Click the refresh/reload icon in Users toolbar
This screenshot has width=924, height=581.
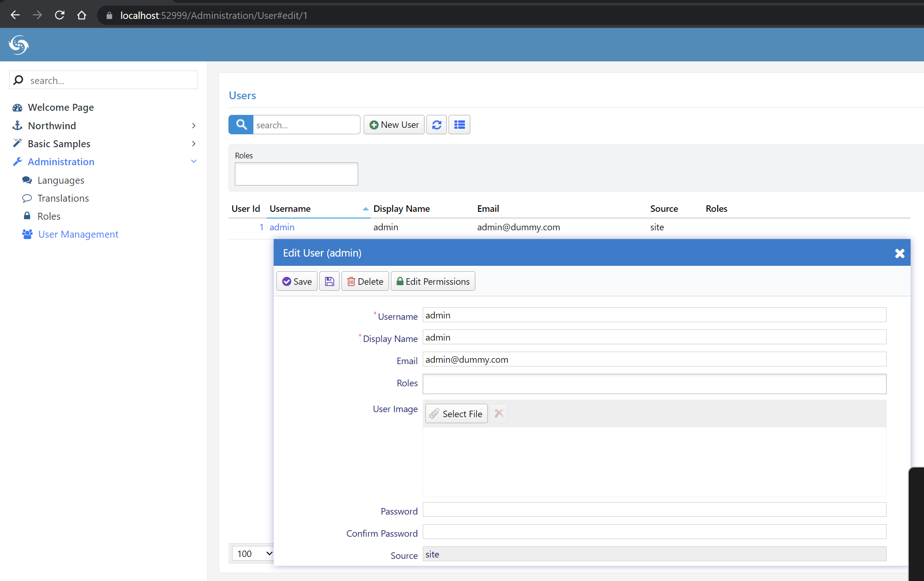point(436,125)
